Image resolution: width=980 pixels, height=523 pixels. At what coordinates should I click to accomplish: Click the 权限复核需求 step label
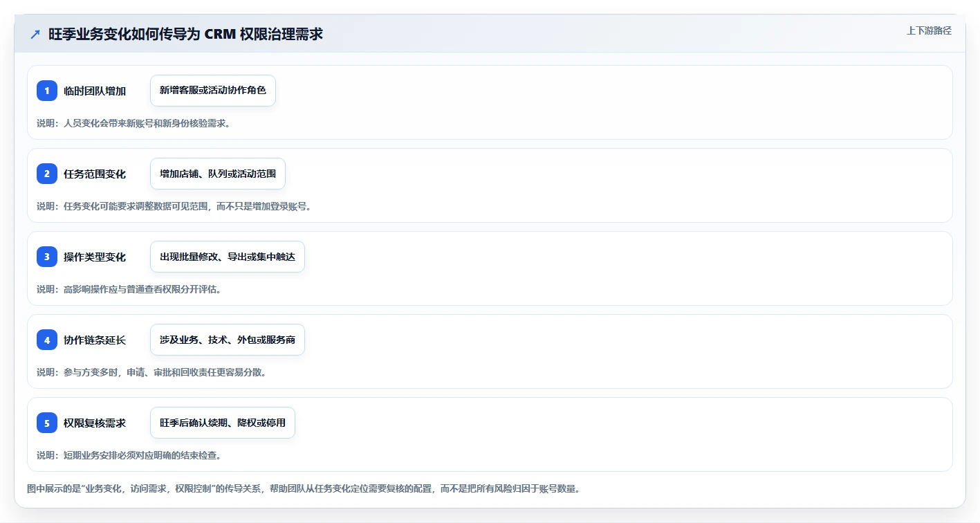pos(95,423)
